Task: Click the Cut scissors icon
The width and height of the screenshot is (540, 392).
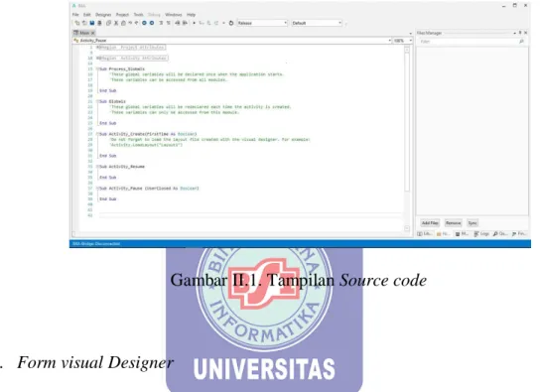Action: point(116,23)
